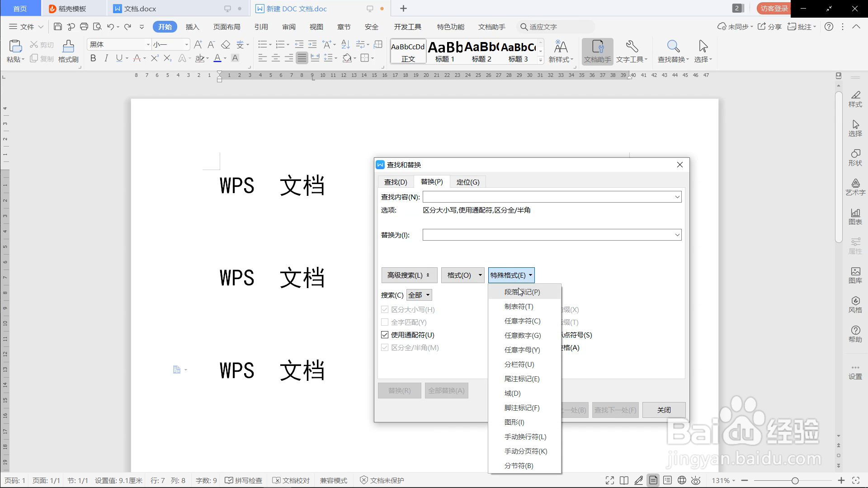
Task: Click the Paste (粘贴) icon
Action: pos(15,50)
